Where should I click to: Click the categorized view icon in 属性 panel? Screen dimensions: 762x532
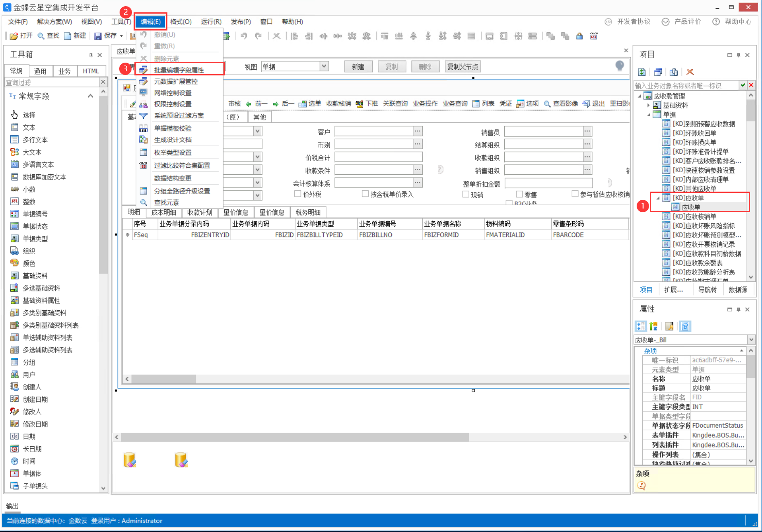641,326
